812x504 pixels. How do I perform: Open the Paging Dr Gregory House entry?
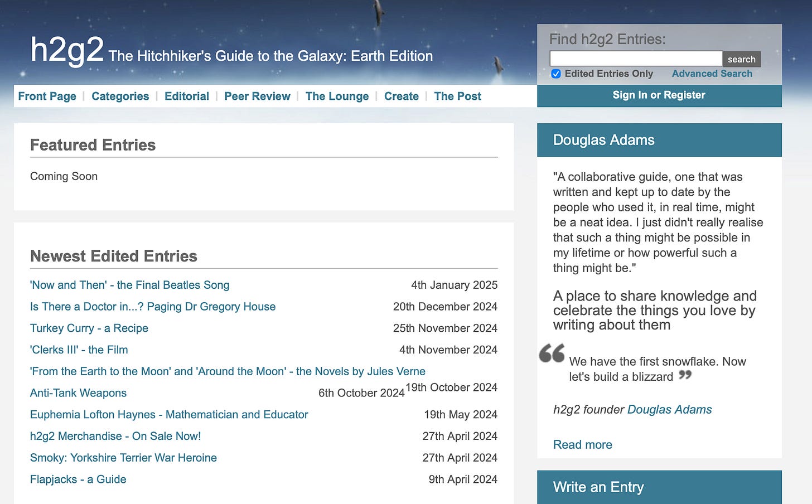coord(153,307)
